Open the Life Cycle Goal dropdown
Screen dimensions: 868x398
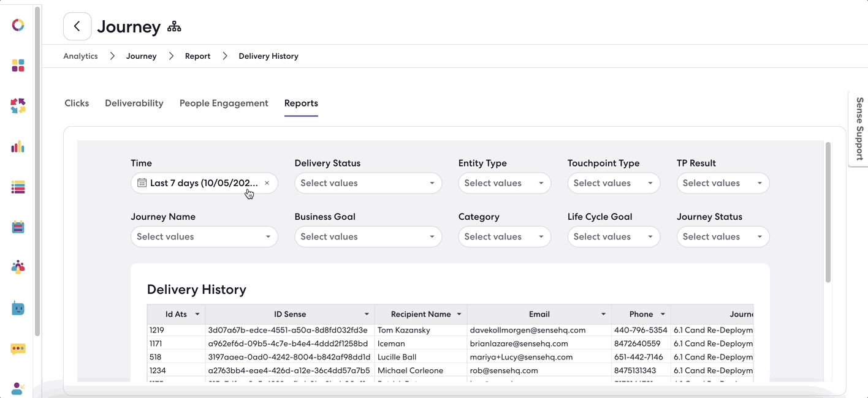click(x=614, y=236)
